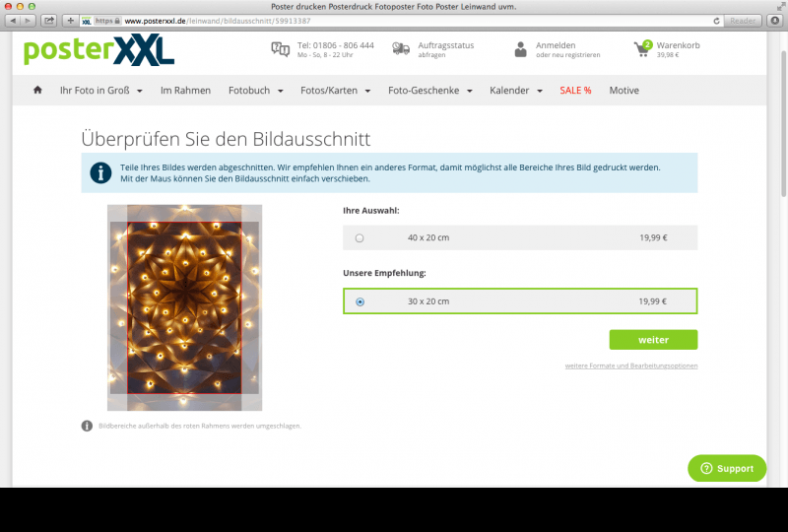788x532 pixels.
Task: Click the browser back arrow button
Action: (x=13, y=20)
